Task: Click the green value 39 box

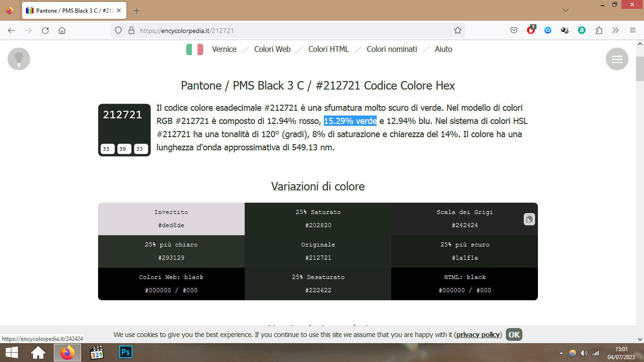Action: click(x=124, y=149)
